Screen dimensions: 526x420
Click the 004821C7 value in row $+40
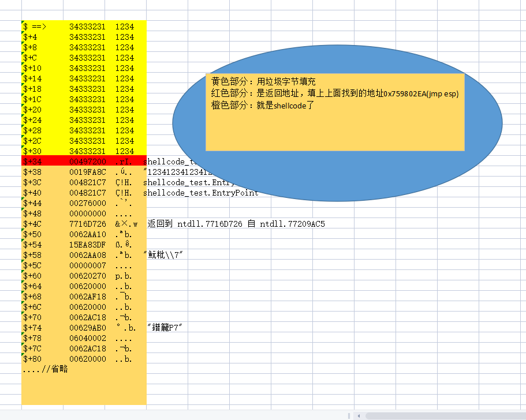click(x=88, y=193)
